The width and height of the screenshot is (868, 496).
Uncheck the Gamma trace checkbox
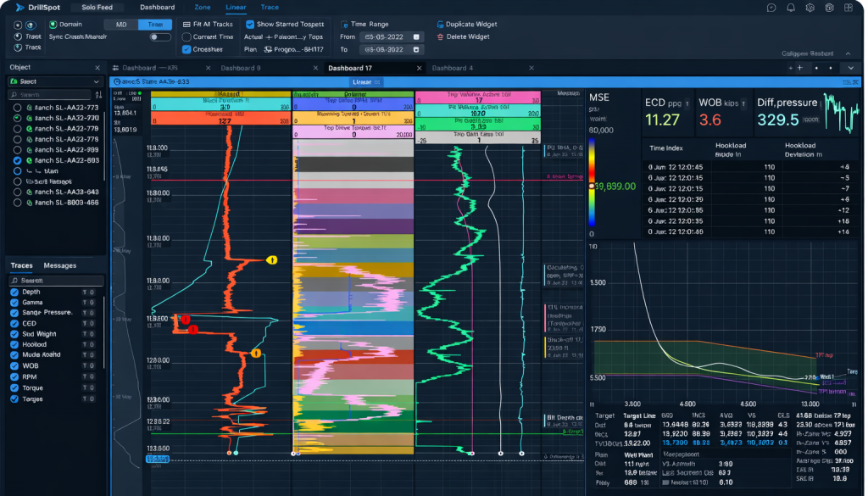(x=15, y=302)
